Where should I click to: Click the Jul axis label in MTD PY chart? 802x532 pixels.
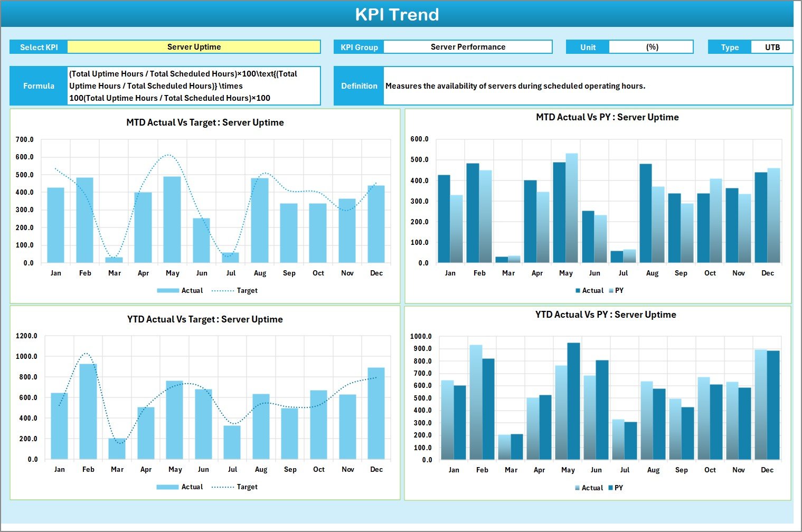[623, 273]
